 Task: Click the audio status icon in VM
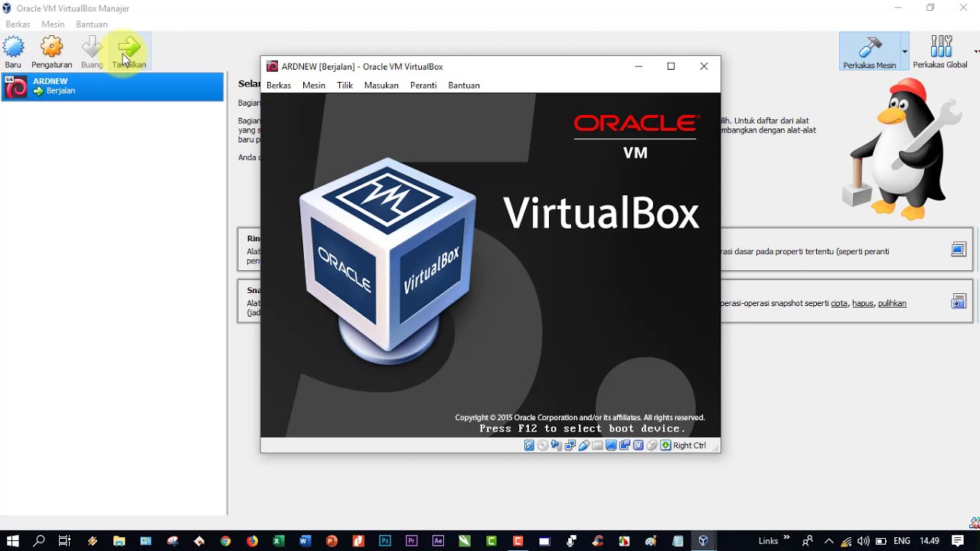(x=557, y=445)
